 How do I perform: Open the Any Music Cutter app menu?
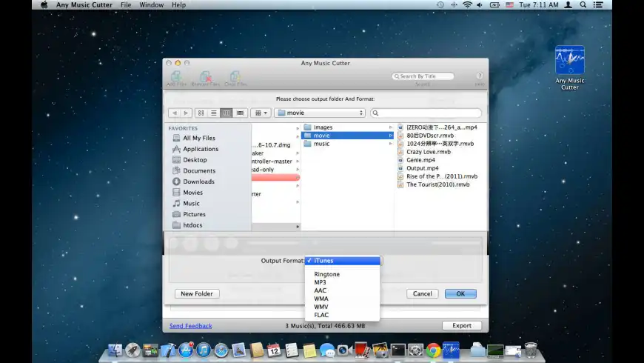[x=84, y=5]
